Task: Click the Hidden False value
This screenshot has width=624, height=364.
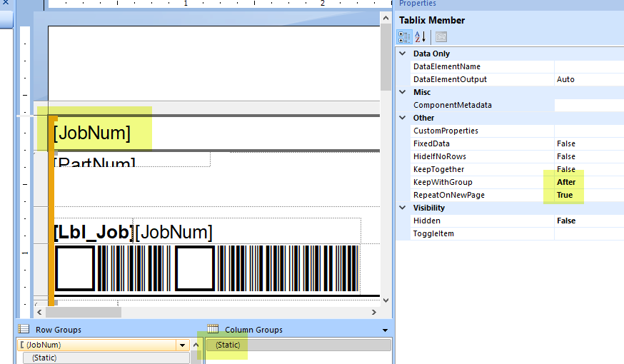Action: coord(566,221)
